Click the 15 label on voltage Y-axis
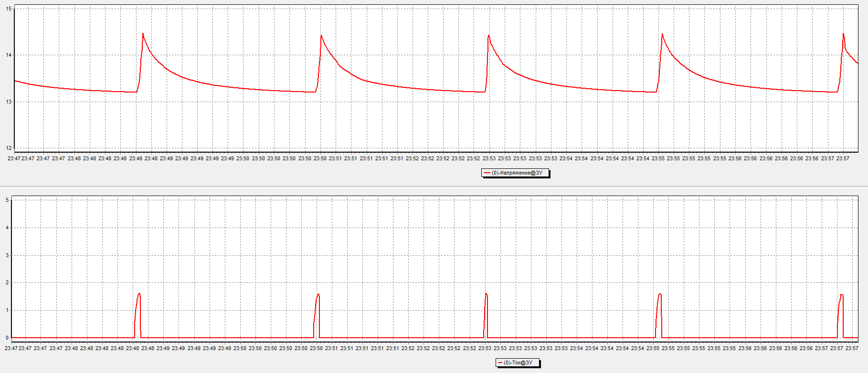The width and height of the screenshot is (868, 373). 9,9
